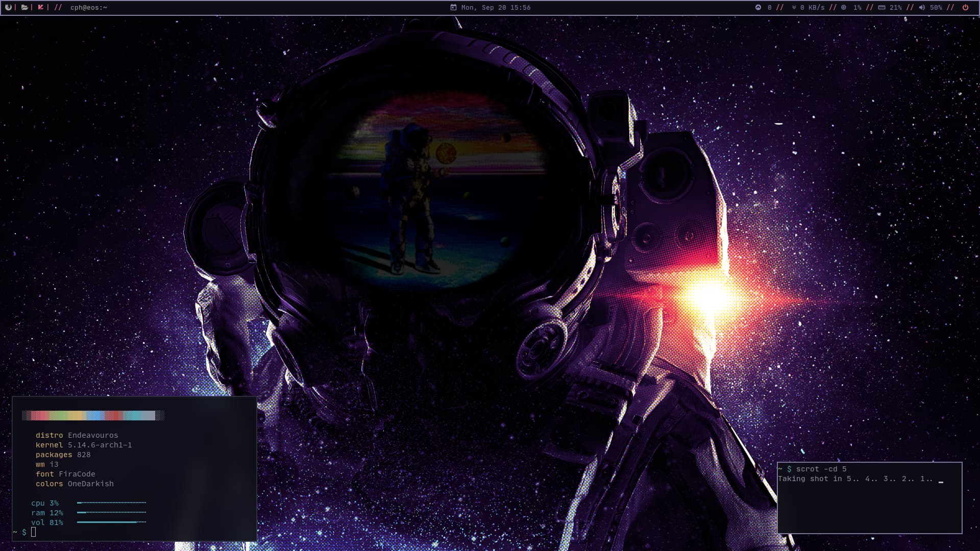Click the 21% memory usage value
The height and width of the screenshot is (551, 980).
896,8
